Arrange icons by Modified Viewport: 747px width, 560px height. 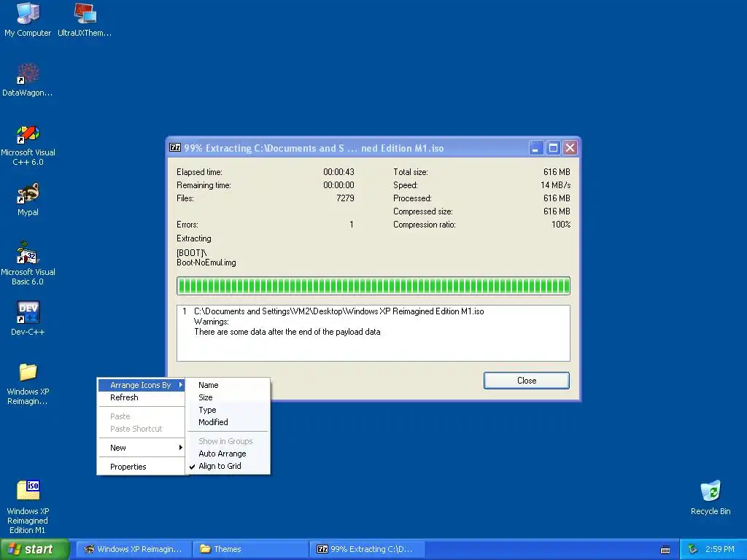tap(228, 422)
